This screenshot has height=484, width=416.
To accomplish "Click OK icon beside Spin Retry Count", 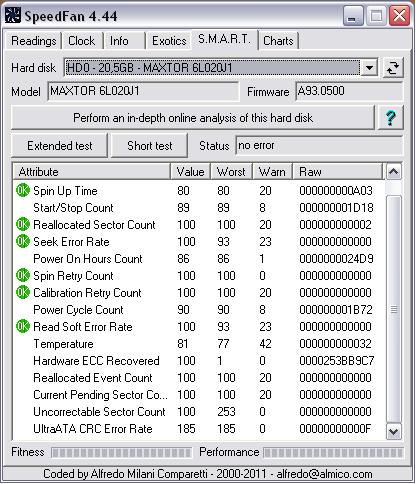I will click(23, 276).
